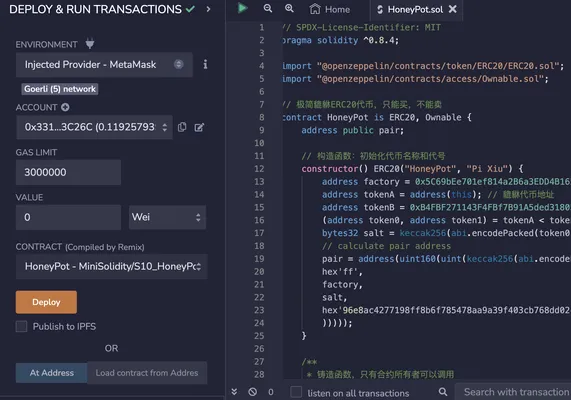Viewport: 571px width, 400px height.
Task: Click the orange Deploy button
Action: coord(46,302)
